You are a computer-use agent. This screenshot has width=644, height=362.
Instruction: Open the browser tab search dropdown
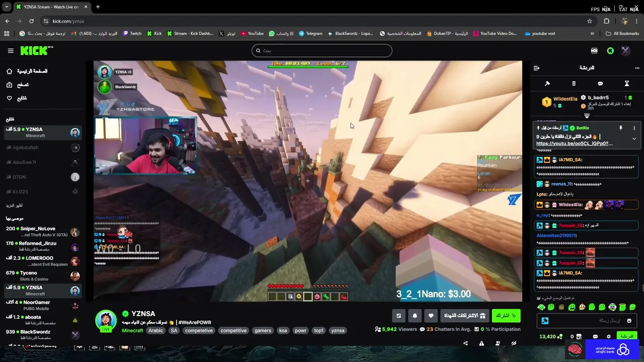tap(7, 7)
